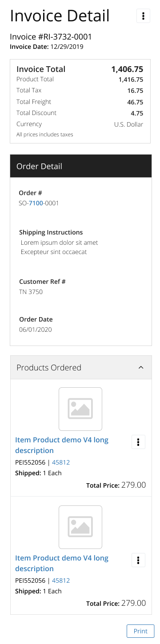Viewport: 160px width, 644px height.
Task: Open the order number SO-7100-0001 link
Action: click(x=39, y=203)
